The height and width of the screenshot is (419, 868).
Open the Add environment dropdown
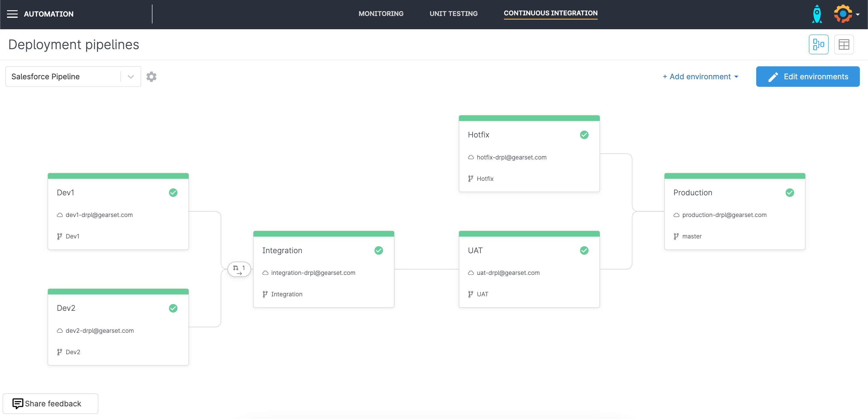[x=700, y=77]
